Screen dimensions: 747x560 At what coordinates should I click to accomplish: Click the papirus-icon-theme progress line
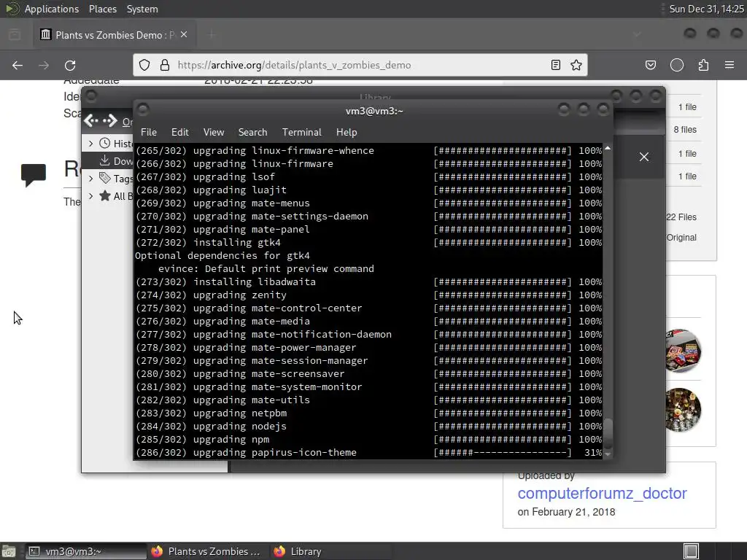(x=368, y=452)
